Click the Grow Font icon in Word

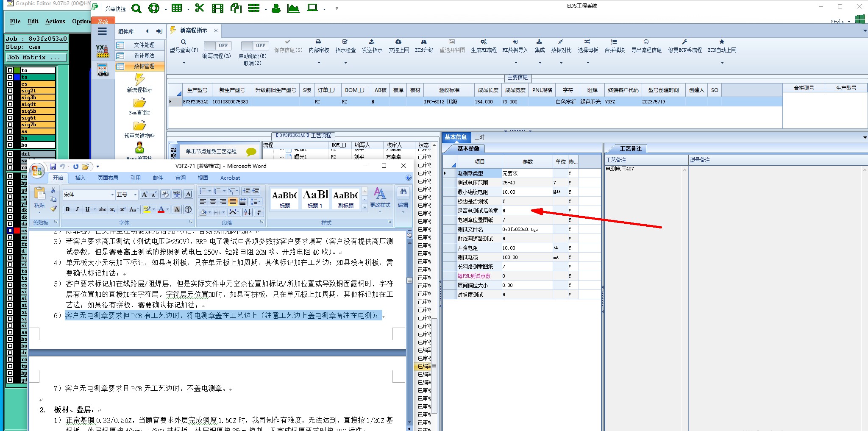click(145, 195)
